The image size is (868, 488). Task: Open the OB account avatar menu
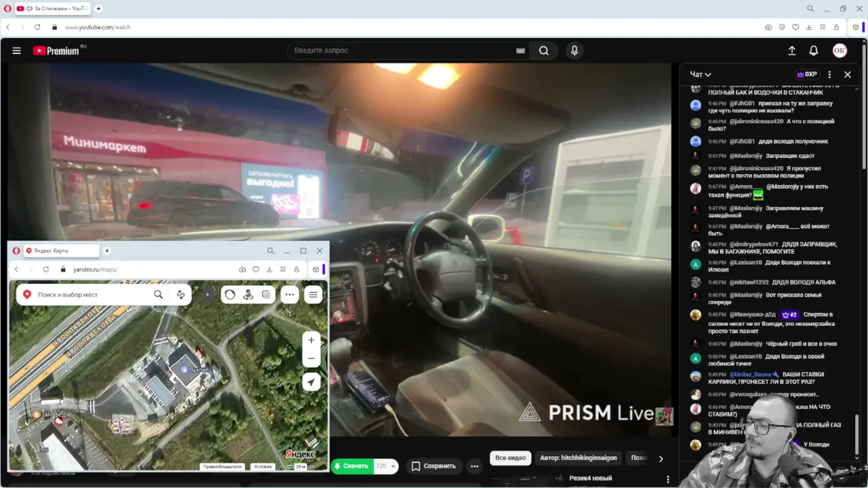pyautogui.click(x=840, y=51)
